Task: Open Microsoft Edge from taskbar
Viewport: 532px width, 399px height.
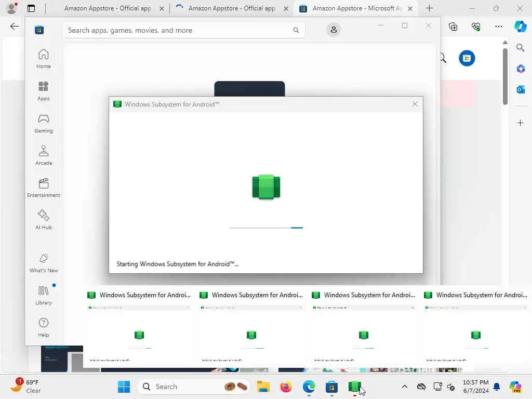Action: point(309,387)
